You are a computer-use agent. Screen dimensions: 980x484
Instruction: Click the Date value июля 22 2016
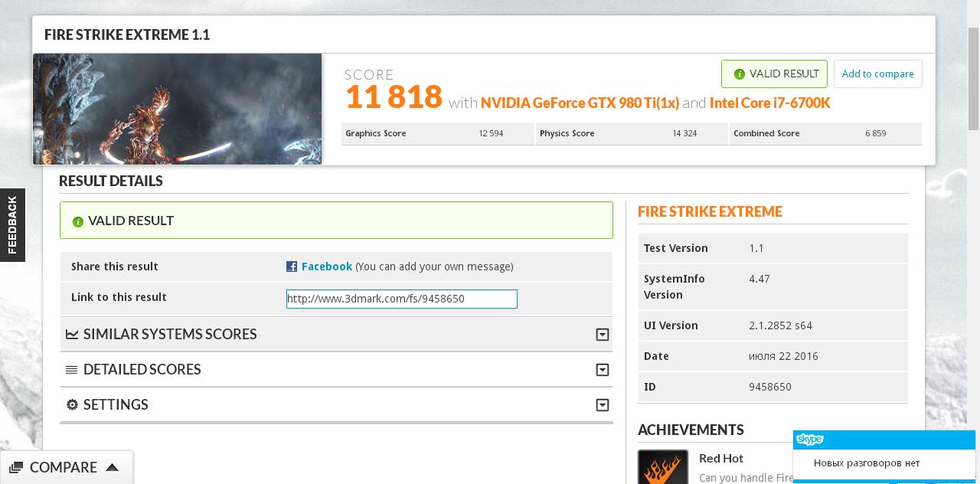point(783,356)
